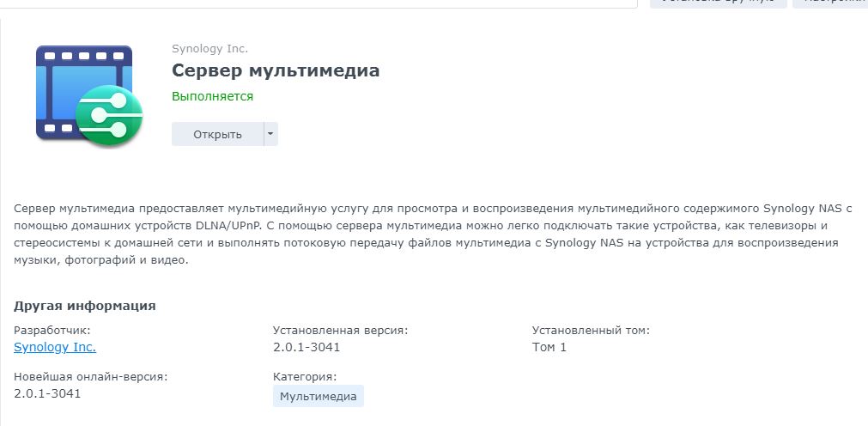The image size is (868, 426).
Task: Click the Установленный том label
Action: click(x=591, y=330)
